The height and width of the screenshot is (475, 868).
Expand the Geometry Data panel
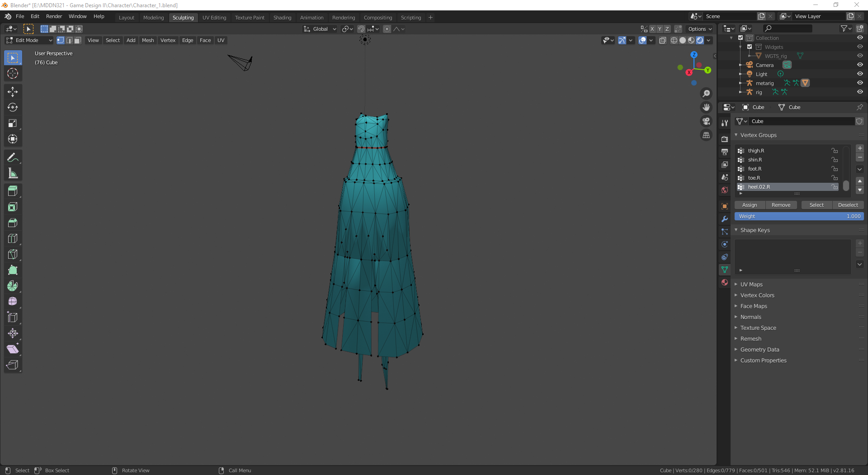pyautogui.click(x=759, y=350)
